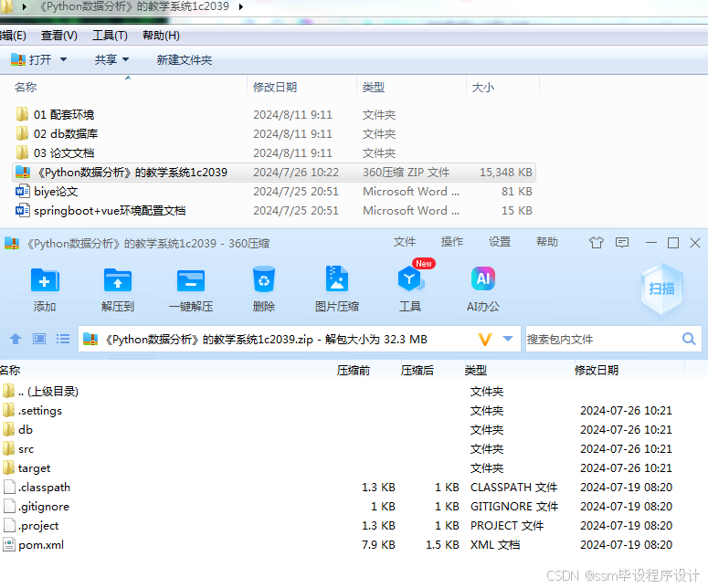Sort by 大小 column in Explorer
The image size is (708, 588).
pyautogui.click(x=482, y=87)
